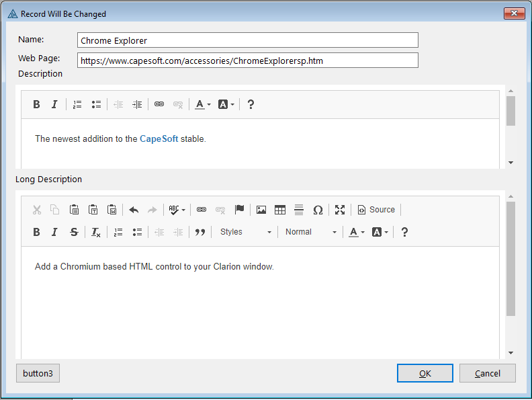Insert a horizontal line in Long Description
532x400 pixels.
coord(299,210)
